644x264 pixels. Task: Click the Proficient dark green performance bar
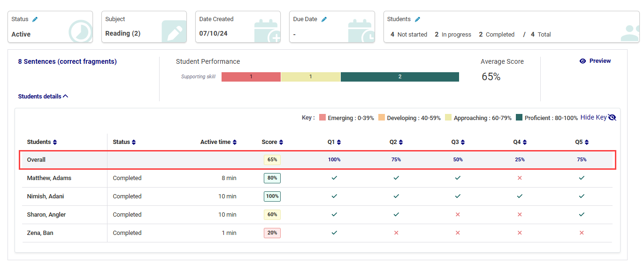[399, 77]
